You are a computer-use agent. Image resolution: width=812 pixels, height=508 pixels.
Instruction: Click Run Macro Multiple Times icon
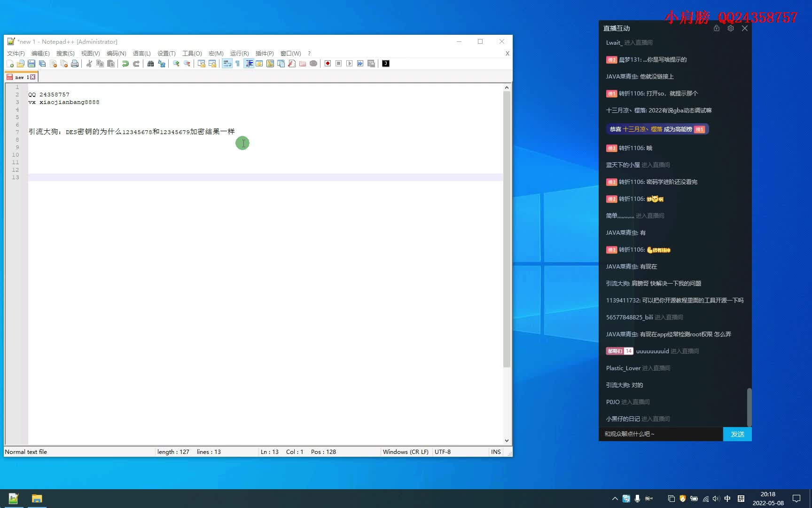tap(360, 63)
